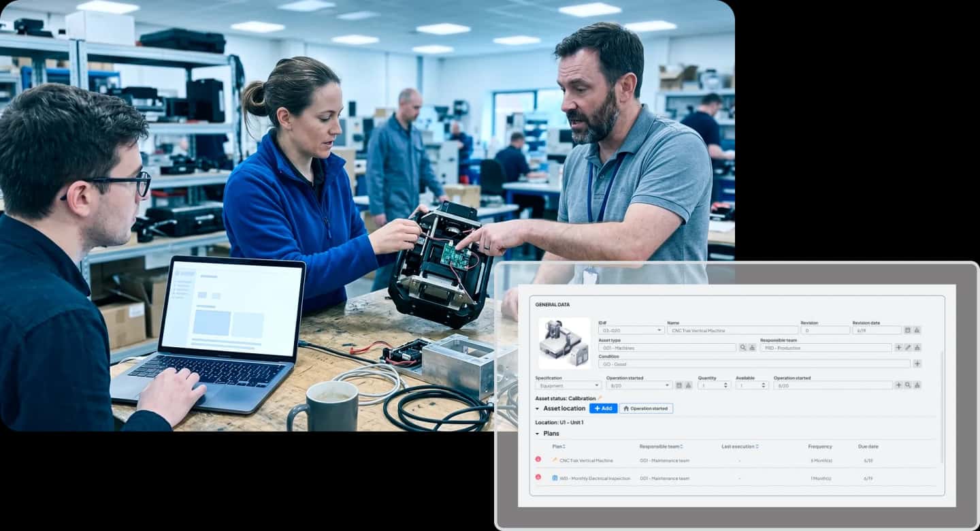This screenshot has width=980, height=531.
Task: Click the icon after Operation started calendar
Action: pos(689,385)
